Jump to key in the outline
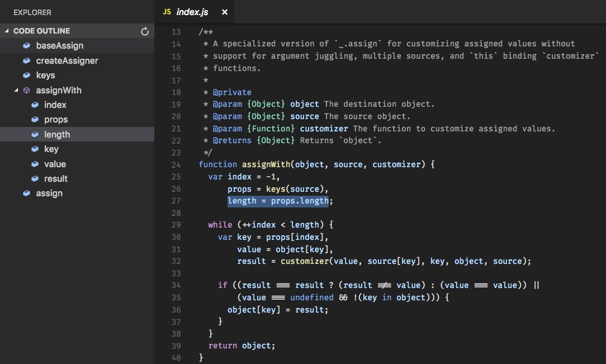 click(x=77, y=149)
